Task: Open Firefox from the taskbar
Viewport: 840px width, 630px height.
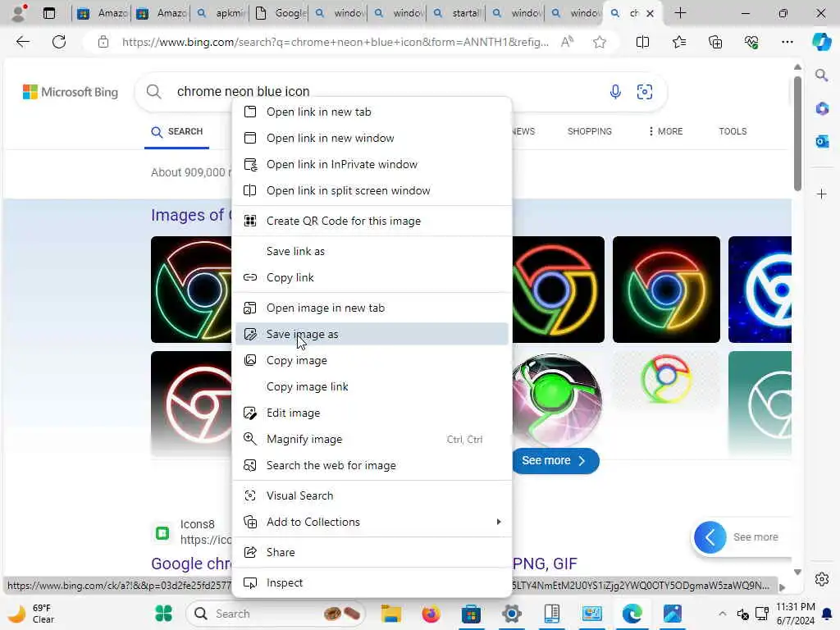Action: tap(430, 614)
